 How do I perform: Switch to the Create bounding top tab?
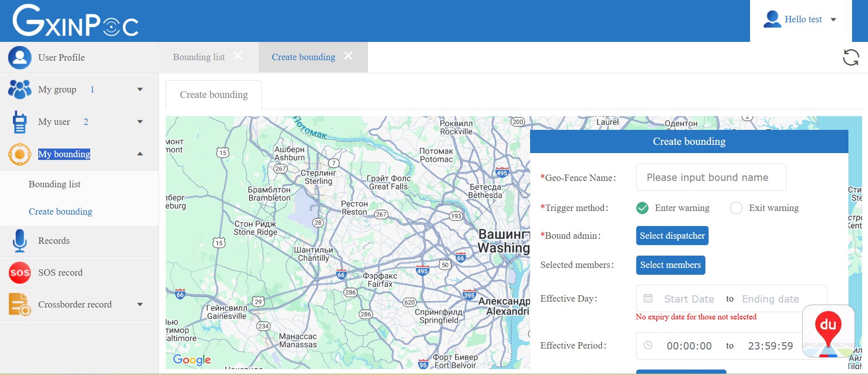303,57
